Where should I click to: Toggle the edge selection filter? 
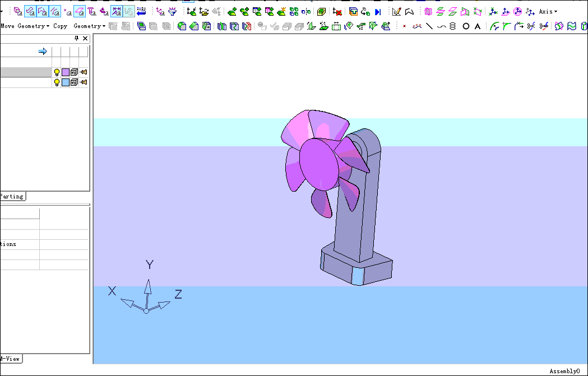point(55,12)
